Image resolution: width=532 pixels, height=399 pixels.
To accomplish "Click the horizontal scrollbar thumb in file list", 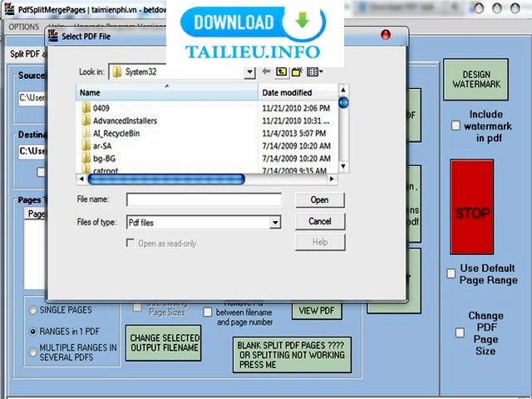I will (x=166, y=180).
